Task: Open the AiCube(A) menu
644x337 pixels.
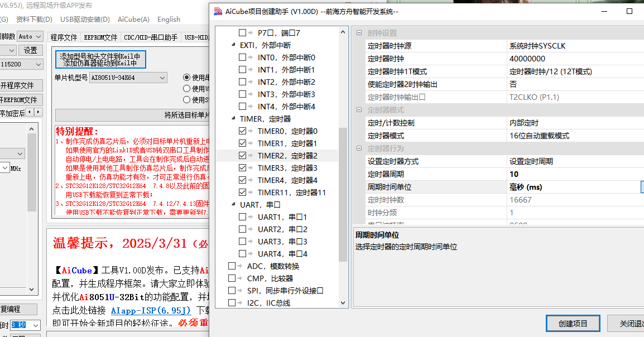Action: tap(133, 20)
